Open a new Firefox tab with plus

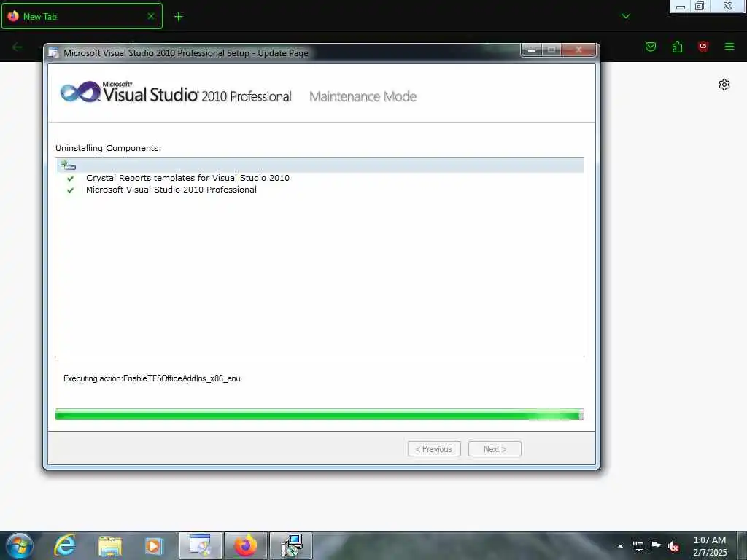(179, 17)
